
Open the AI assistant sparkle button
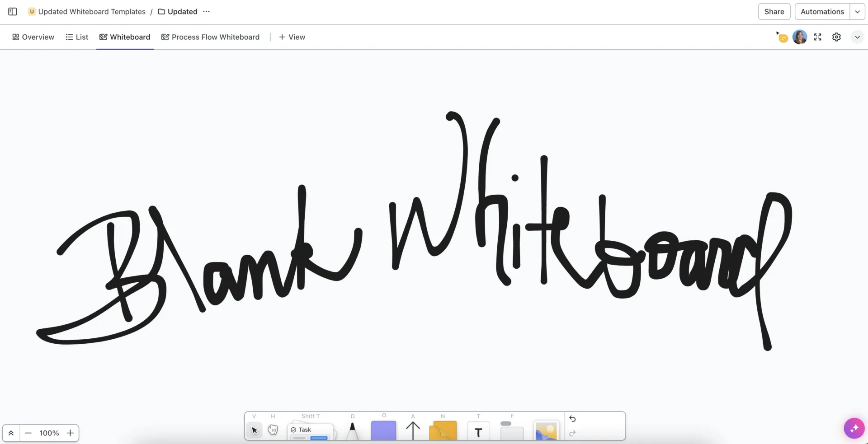point(854,428)
